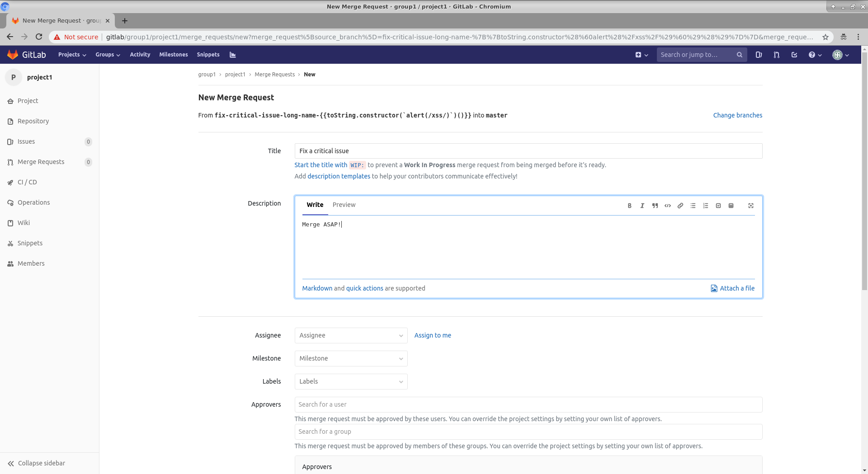
Task: Open the Assignee dropdown
Action: (351, 335)
